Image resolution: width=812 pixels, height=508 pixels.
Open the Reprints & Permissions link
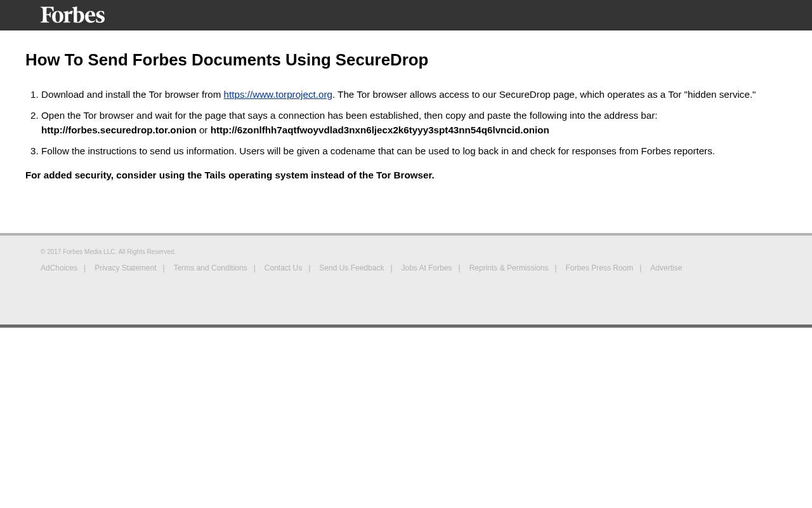pyautogui.click(x=508, y=268)
